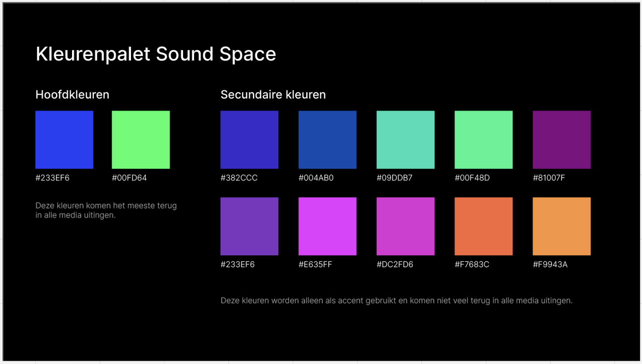Click the 'Secundaire kleuren' heading
This screenshot has height=364, width=642.
pos(273,94)
